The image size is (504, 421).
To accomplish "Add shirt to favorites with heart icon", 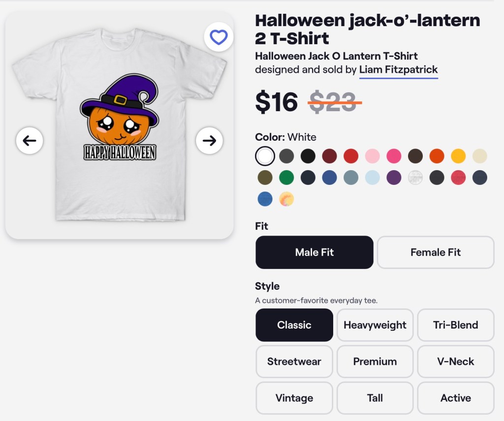I will 219,37.
